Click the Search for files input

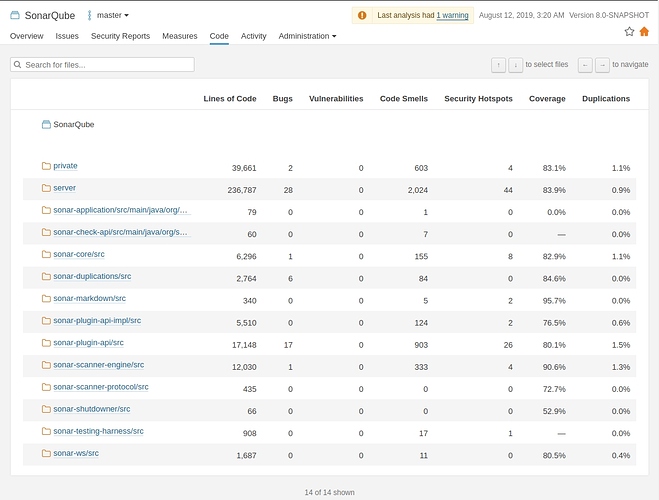(102, 65)
